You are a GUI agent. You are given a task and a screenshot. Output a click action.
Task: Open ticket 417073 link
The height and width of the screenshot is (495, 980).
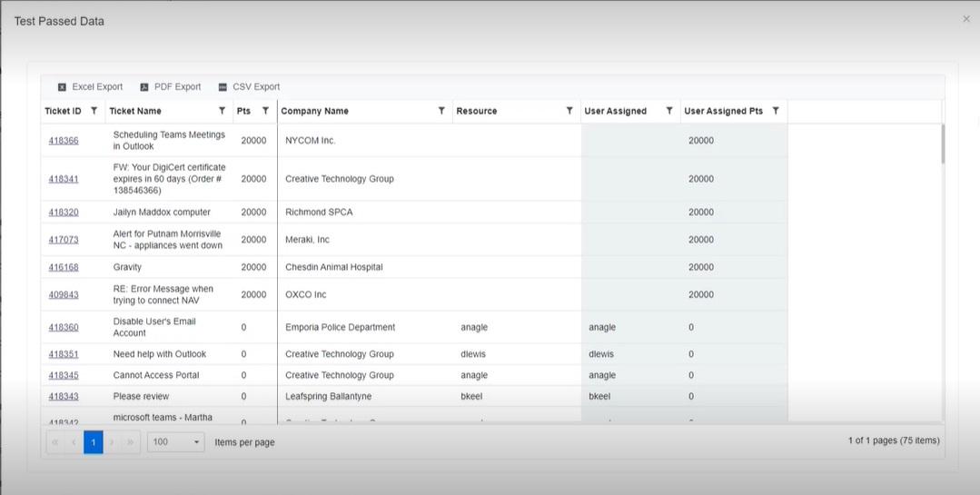coord(64,240)
